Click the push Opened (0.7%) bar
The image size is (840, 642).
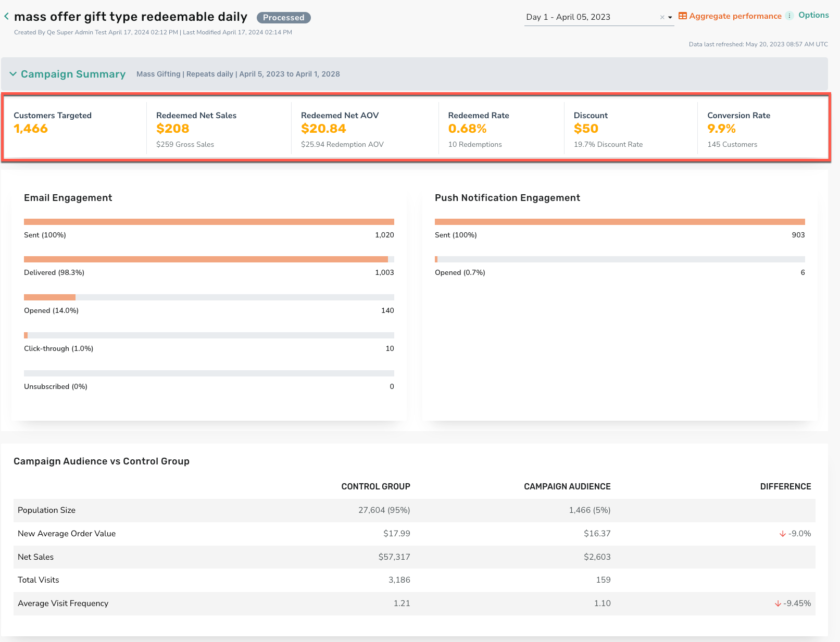[620, 259]
